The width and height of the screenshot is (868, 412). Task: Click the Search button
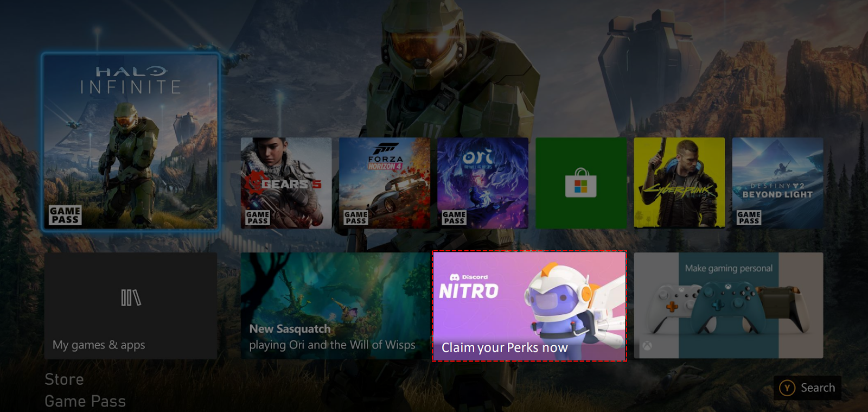pos(807,388)
